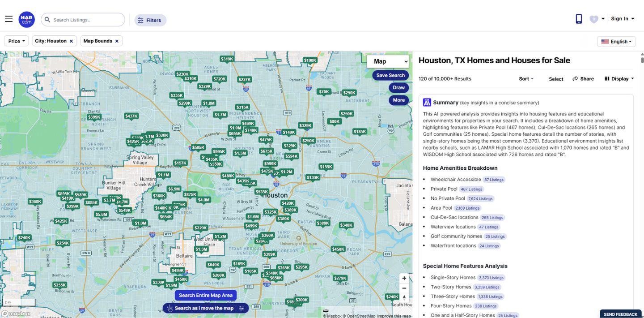Remove the Map Bounds filter chip

click(x=117, y=41)
